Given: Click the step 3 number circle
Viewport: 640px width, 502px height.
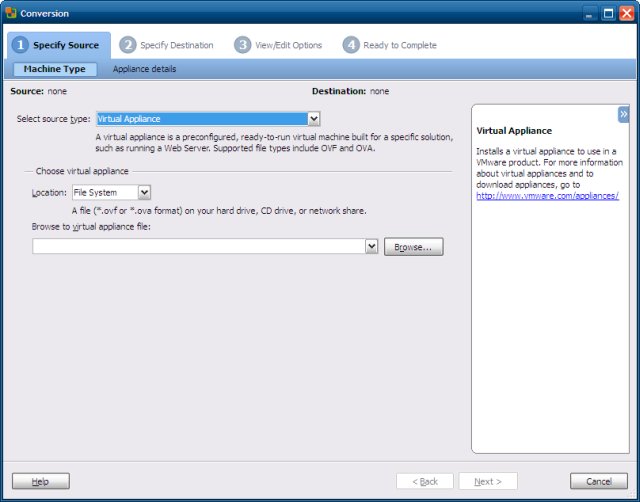Looking at the screenshot, I should pyautogui.click(x=242, y=45).
